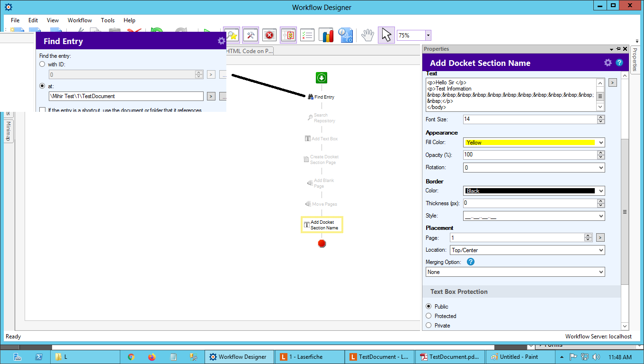
Task: Select the Protected radio button
Action: (x=429, y=316)
